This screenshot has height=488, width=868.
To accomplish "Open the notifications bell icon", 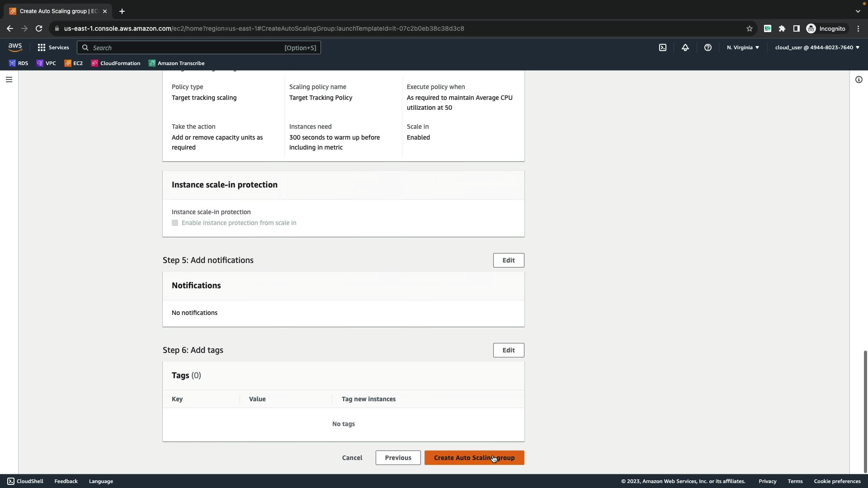I will [685, 47].
